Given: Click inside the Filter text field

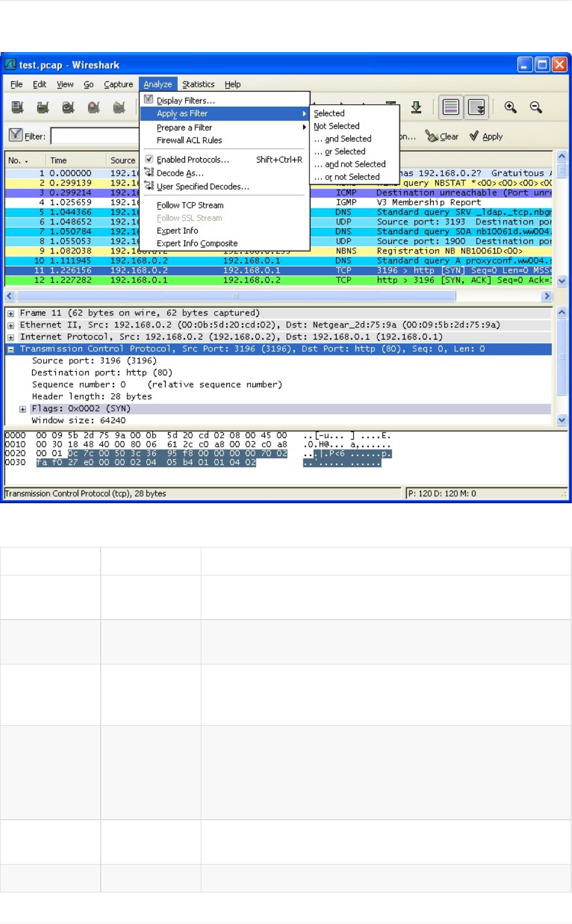Looking at the screenshot, I should point(95,136).
